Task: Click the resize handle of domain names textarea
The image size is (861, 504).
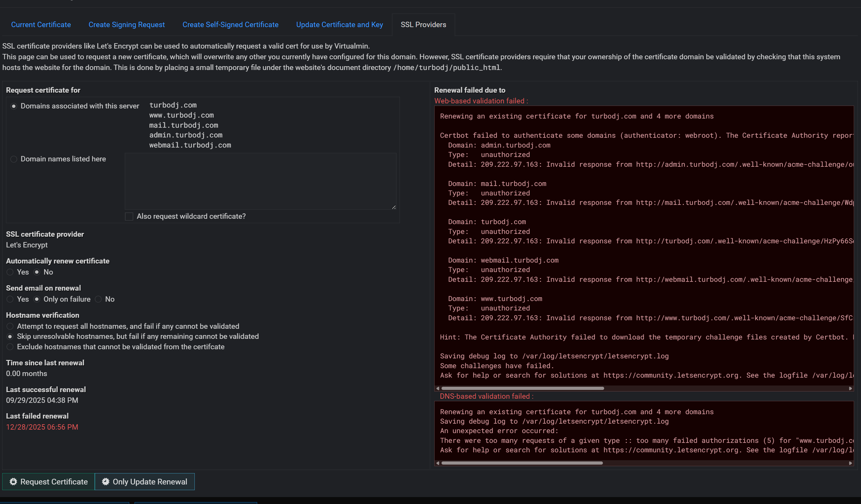Action: 394,207
